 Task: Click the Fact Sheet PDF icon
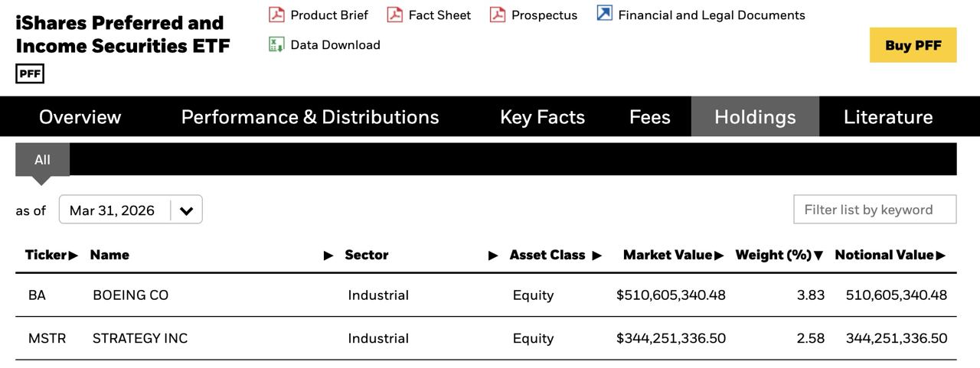395,15
